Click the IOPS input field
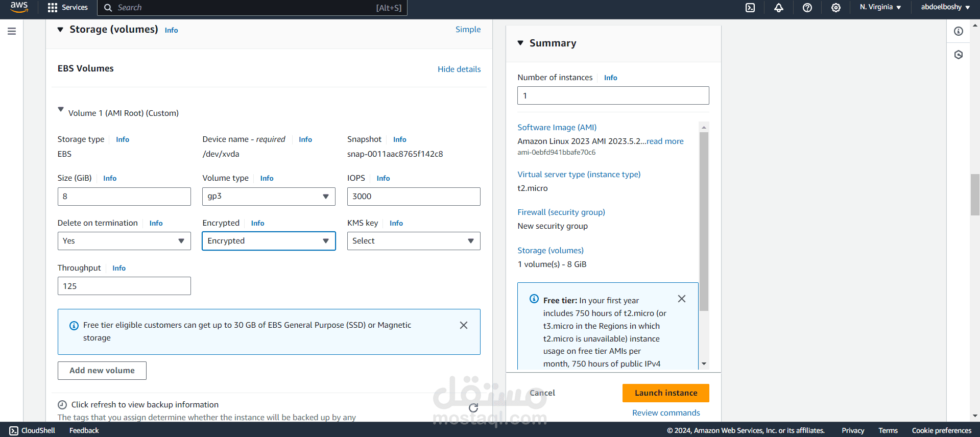 (414, 197)
